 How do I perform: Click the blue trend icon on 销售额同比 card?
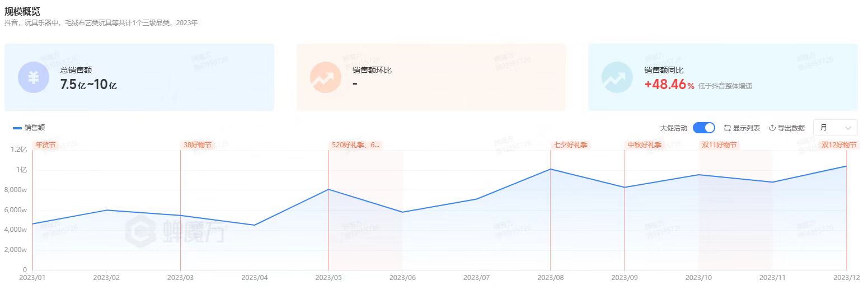pyautogui.click(x=617, y=77)
